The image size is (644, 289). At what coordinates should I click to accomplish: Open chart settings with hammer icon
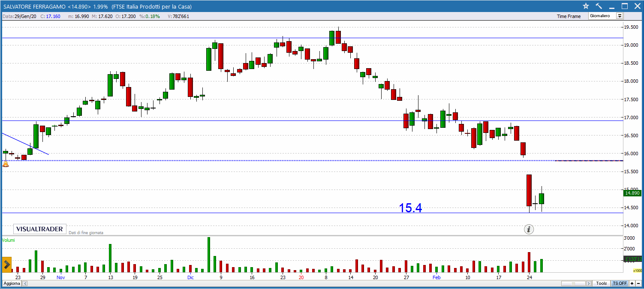pos(599,6)
